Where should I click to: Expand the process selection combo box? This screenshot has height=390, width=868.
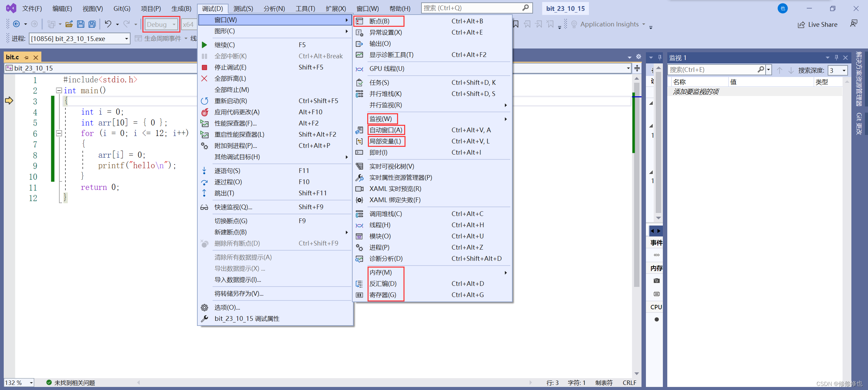(x=126, y=39)
